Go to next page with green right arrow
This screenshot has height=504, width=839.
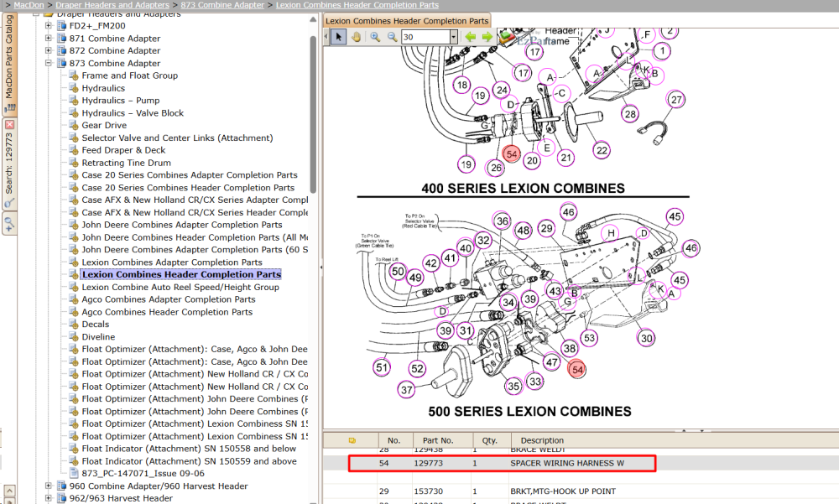point(487,37)
